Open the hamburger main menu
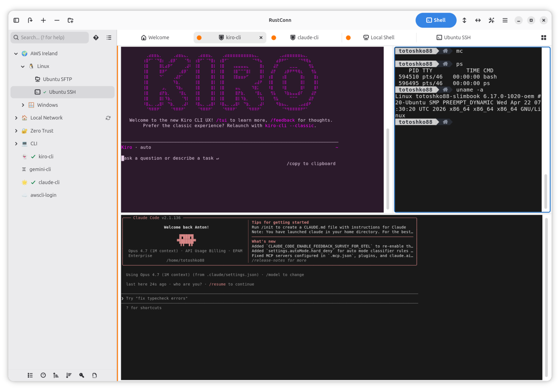 [505, 20]
